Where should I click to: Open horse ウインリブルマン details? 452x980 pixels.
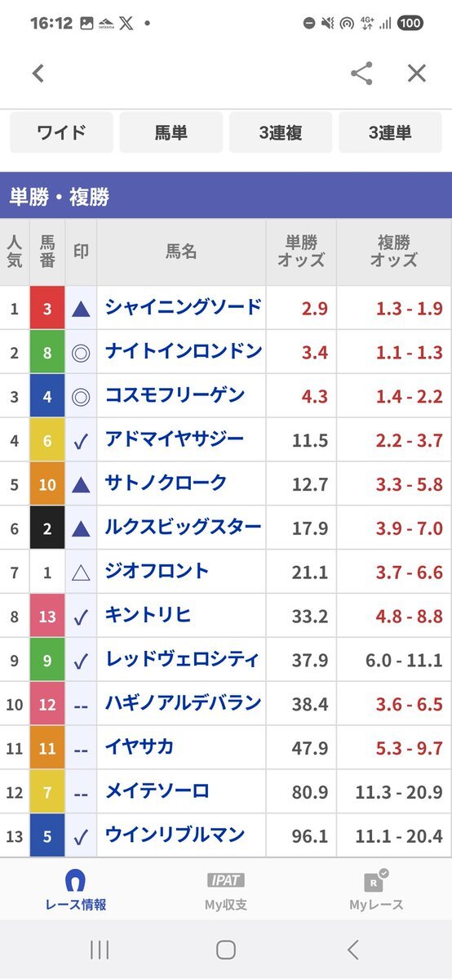point(175,835)
